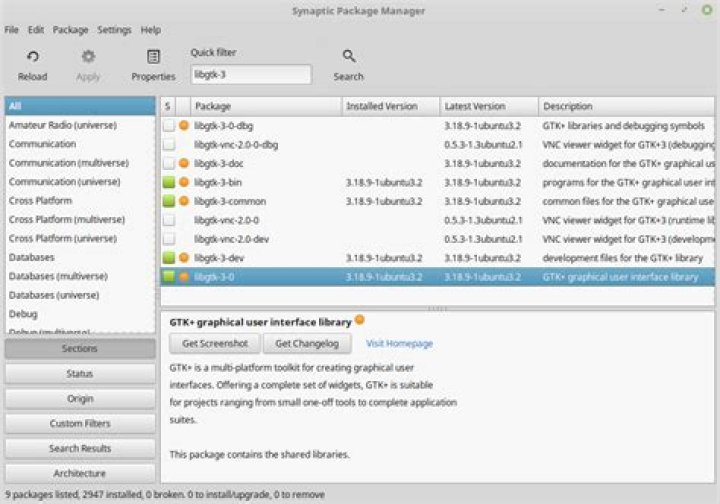720x504 pixels.
Task: Select the Databases (multiverse) section
Action: click(x=80, y=276)
